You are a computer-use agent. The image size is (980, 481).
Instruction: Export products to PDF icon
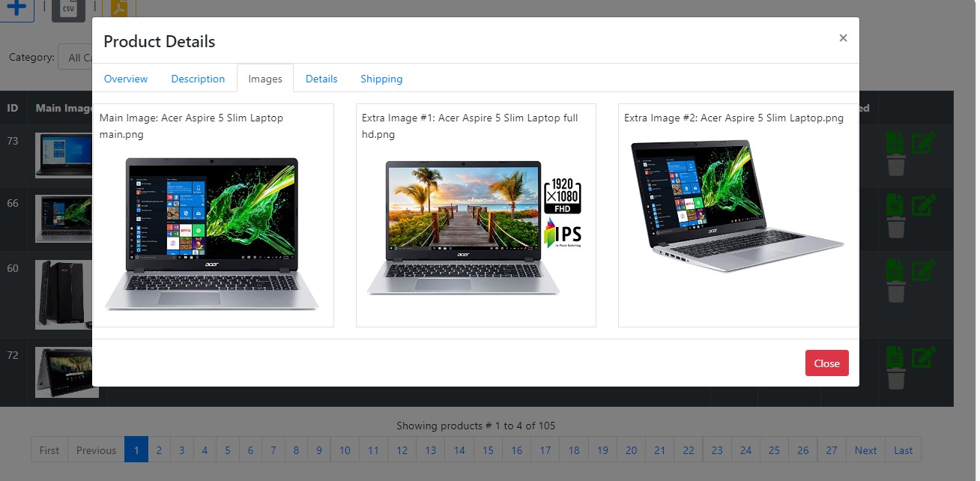click(x=119, y=8)
